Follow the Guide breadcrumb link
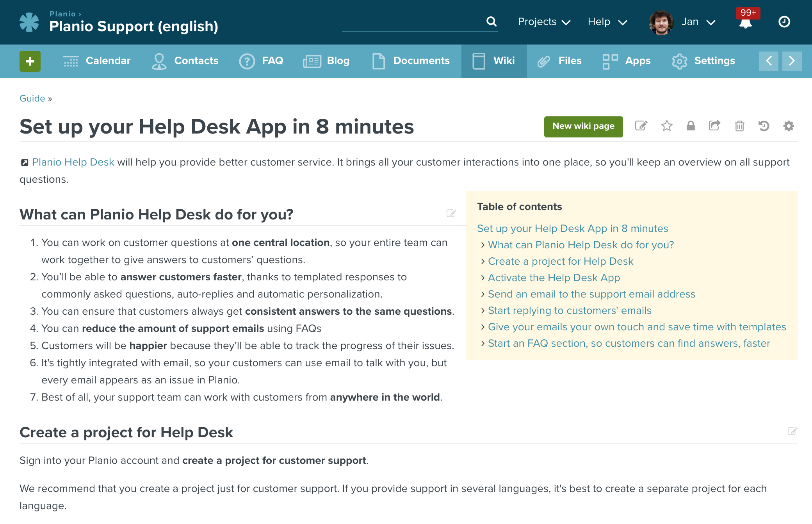 coord(32,98)
